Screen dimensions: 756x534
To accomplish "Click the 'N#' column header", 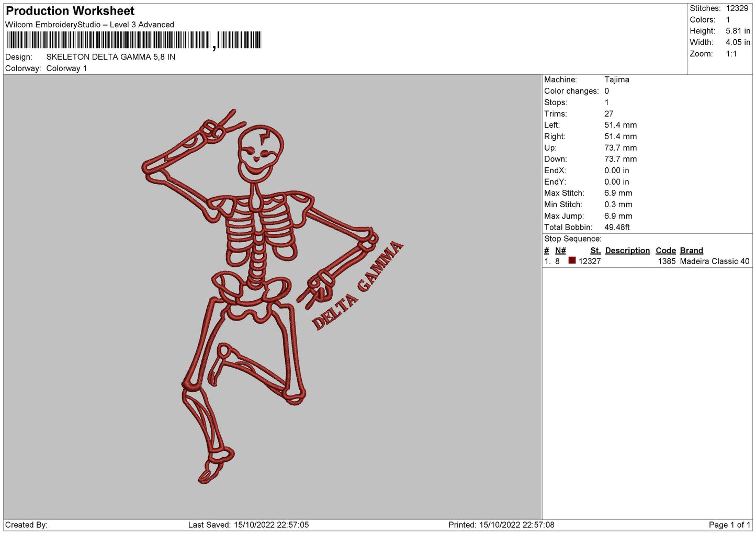I will point(560,251).
